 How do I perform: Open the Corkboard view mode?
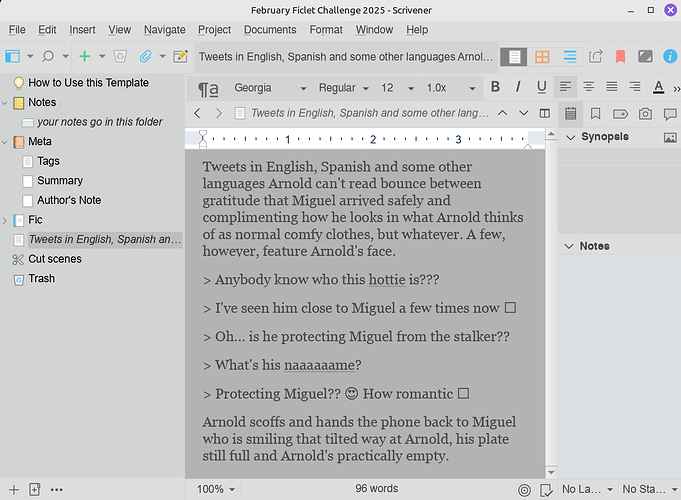(x=543, y=57)
